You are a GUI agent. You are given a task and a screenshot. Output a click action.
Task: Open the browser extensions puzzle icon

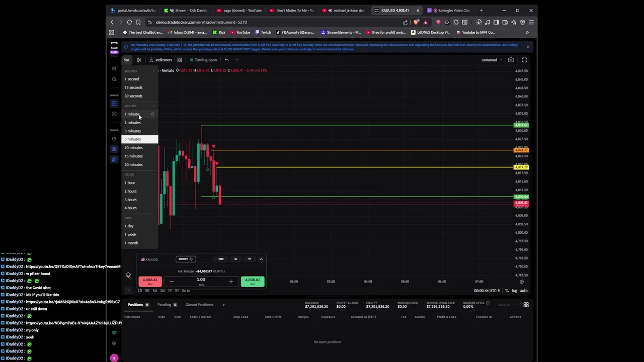[456, 22]
